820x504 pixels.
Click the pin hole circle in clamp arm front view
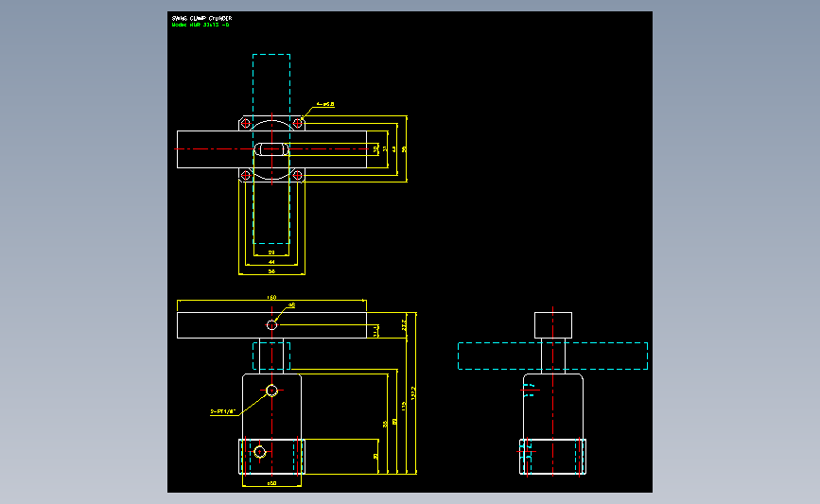pos(271,325)
